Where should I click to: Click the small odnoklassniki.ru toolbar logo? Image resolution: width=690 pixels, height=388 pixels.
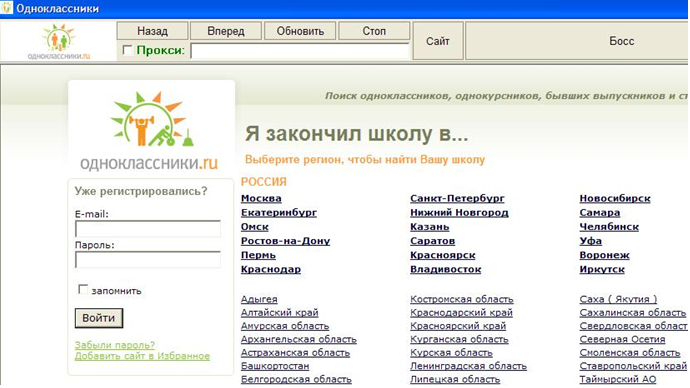tap(59, 42)
